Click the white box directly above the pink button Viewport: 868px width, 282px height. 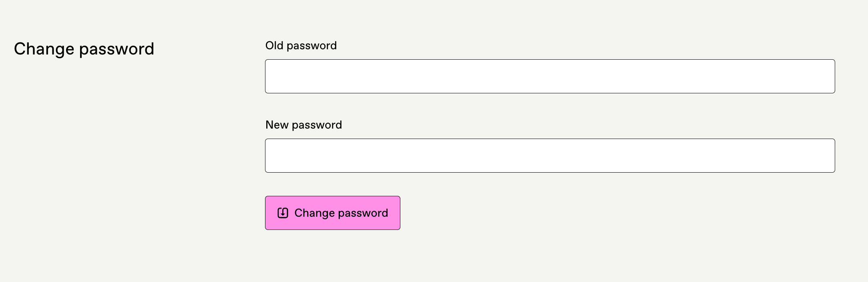pyautogui.click(x=550, y=156)
